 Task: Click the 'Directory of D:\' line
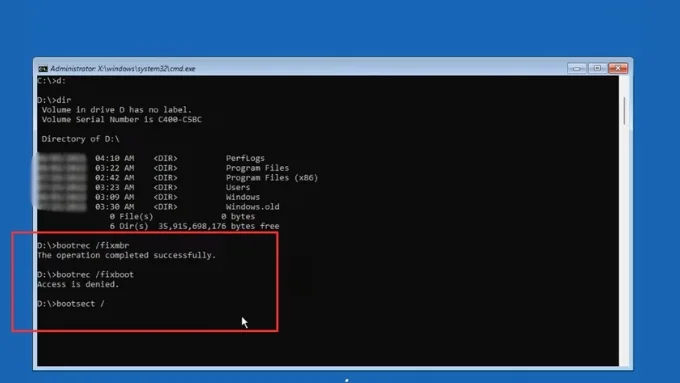pos(80,139)
